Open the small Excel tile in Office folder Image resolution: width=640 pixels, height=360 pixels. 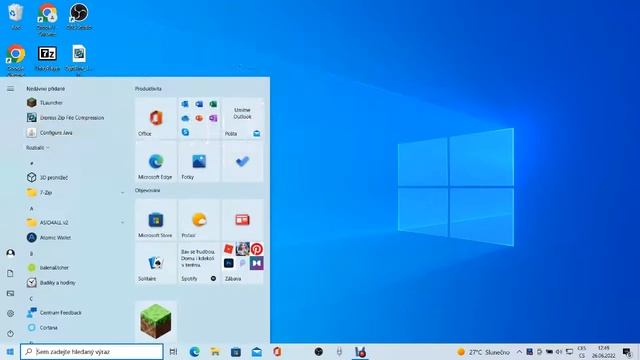(x=213, y=104)
